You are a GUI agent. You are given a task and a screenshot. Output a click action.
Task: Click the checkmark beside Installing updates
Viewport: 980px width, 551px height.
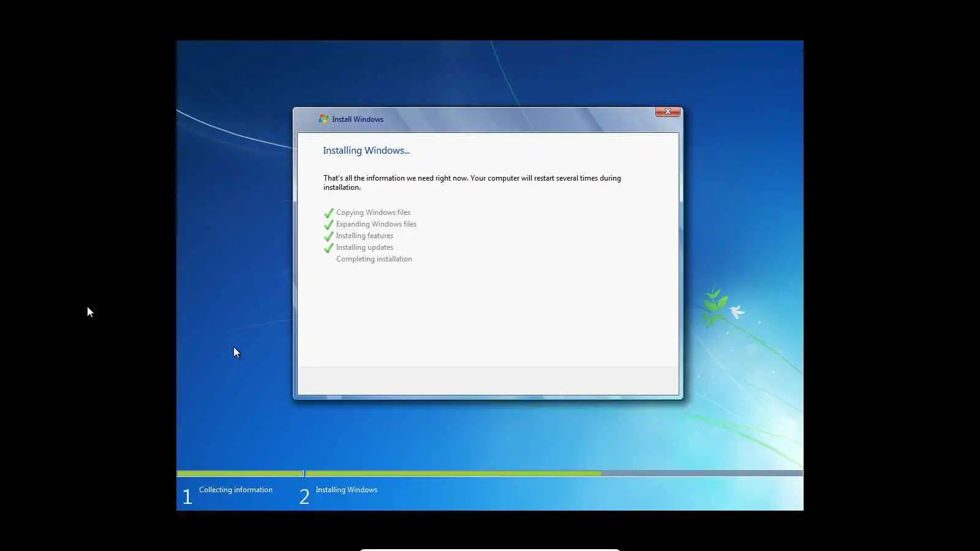click(x=329, y=248)
